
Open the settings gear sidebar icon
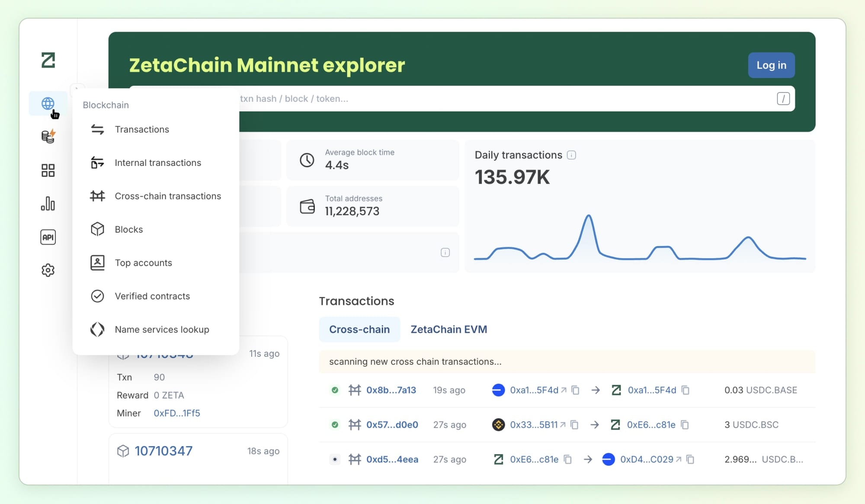(x=48, y=270)
